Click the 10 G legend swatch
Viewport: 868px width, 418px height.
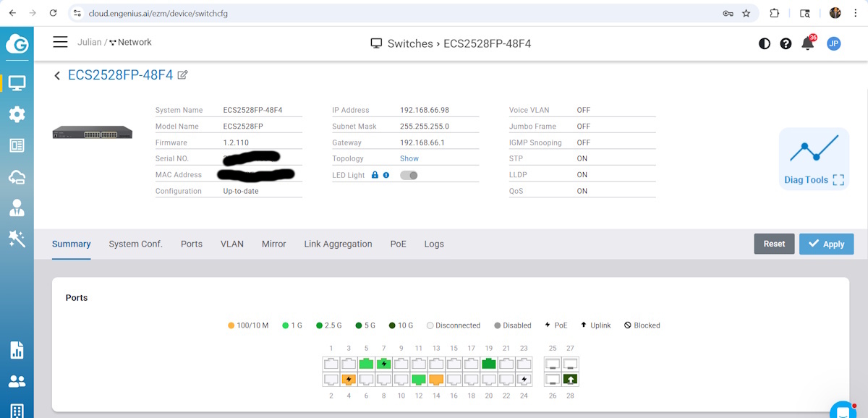point(393,325)
